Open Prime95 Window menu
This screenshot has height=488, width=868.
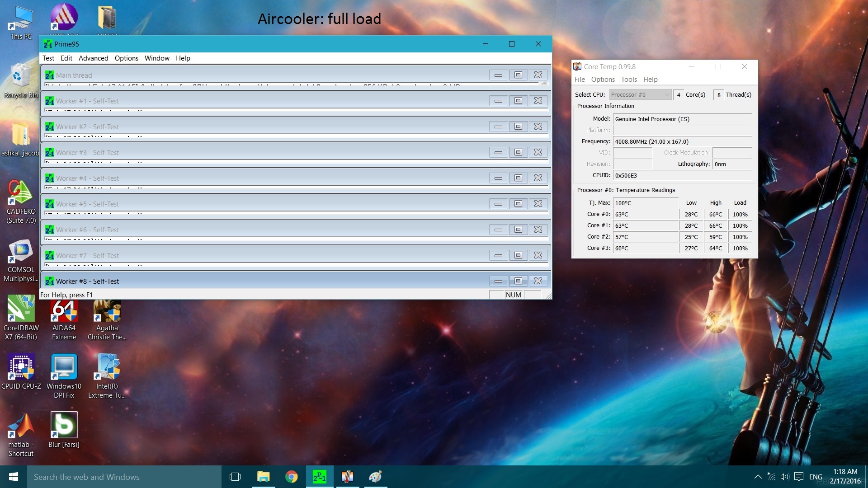click(157, 58)
